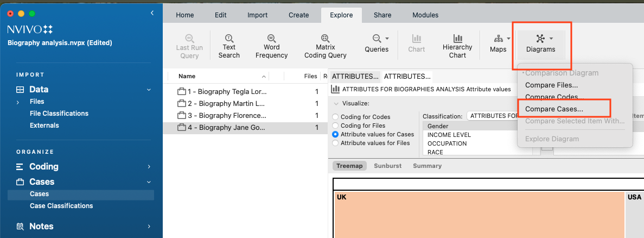Image resolution: width=644 pixels, height=238 pixels.
Task: Click the Text Search icon
Action: tap(229, 39)
